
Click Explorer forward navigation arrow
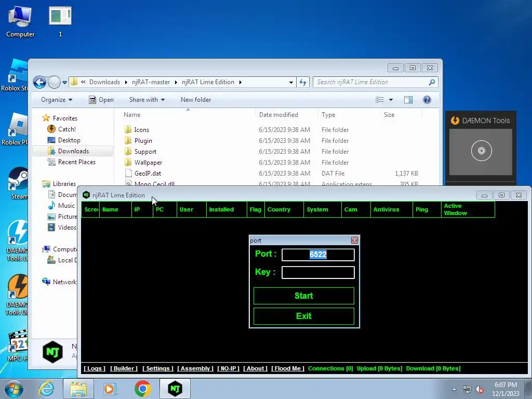pos(54,82)
